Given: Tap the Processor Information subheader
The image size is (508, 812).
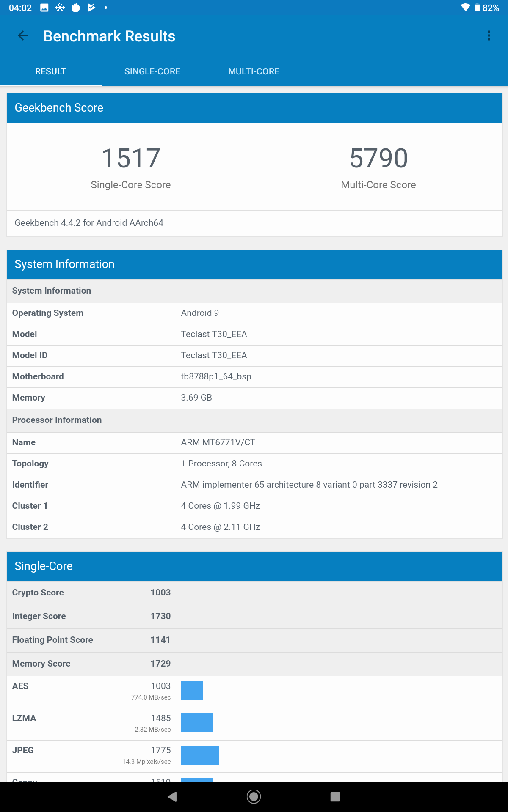Looking at the screenshot, I should 255,420.
